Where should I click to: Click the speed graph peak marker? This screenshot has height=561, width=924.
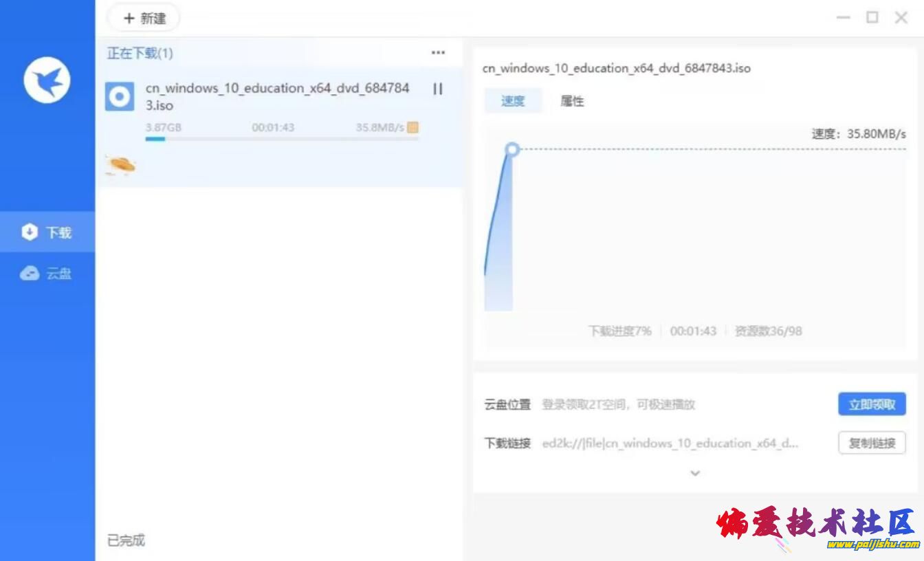pyautogui.click(x=511, y=149)
